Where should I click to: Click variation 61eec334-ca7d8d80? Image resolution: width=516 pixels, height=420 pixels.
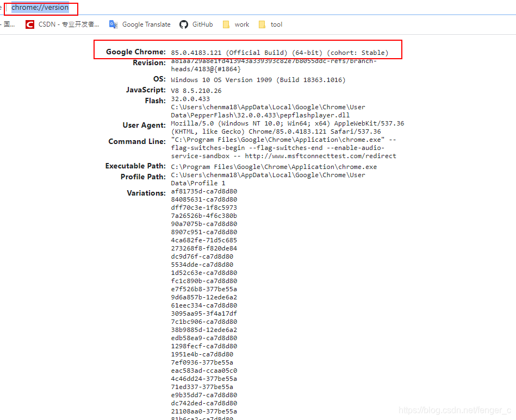pos(204,305)
